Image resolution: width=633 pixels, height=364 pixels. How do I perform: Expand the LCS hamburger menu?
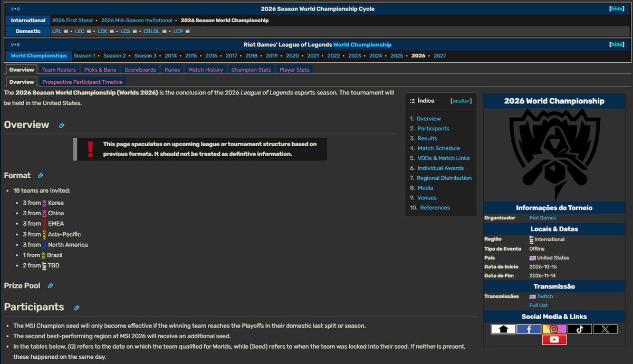pyautogui.click(x=135, y=32)
